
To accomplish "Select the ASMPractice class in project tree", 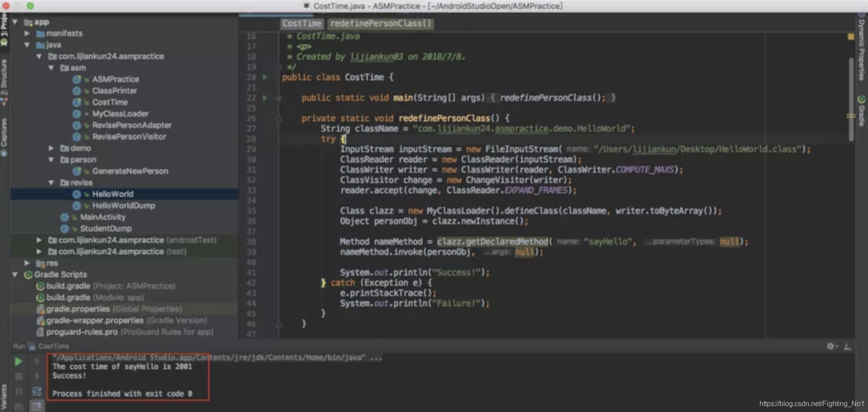I will pos(115,79).
